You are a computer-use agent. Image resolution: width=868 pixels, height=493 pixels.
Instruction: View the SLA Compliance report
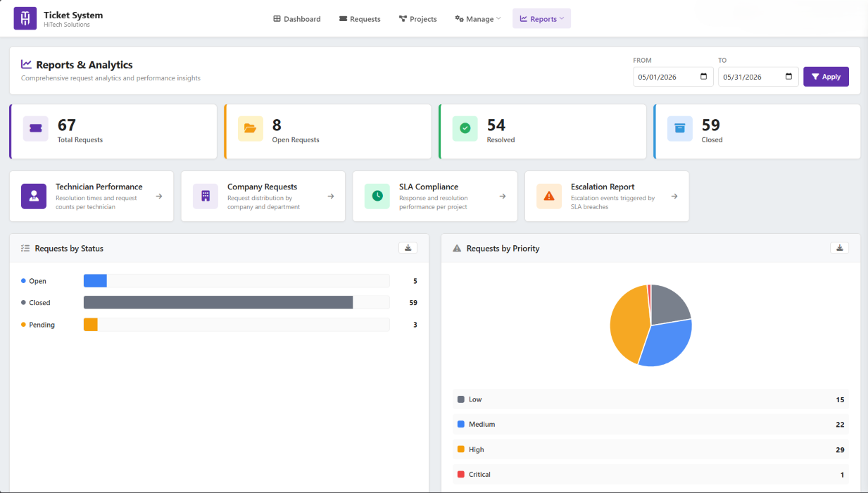tap(435, 196)
